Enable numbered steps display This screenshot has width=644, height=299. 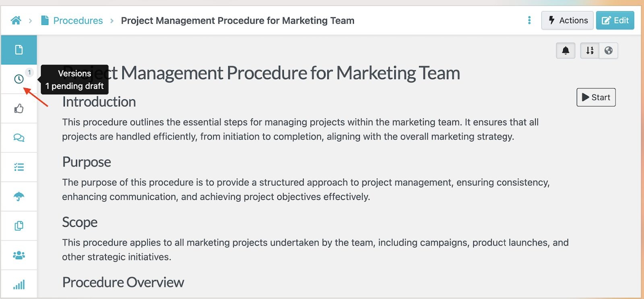(x=589, y=50)
